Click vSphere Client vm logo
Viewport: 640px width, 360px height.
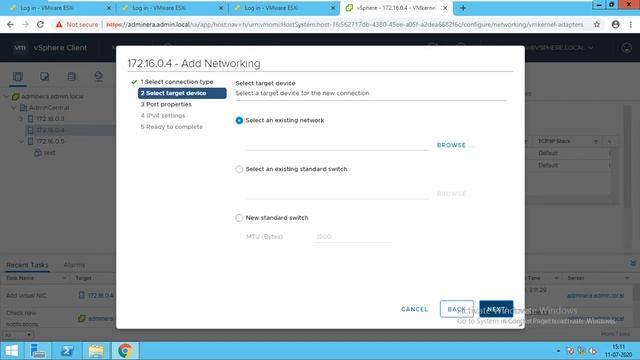tap(20, 48)
